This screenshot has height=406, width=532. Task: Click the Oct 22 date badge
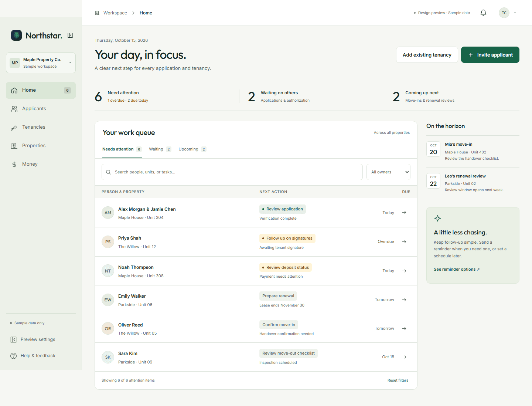[433, 181]
